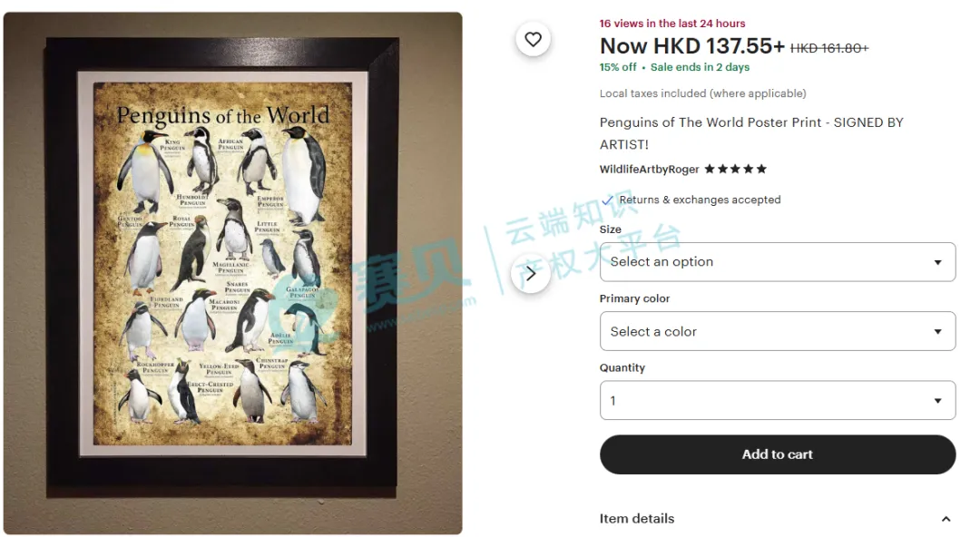Visit the WildlifeArtbyRoger shop link
This screenshot has width=980, height=537.
pyautogui.click(x=649, y=170)
